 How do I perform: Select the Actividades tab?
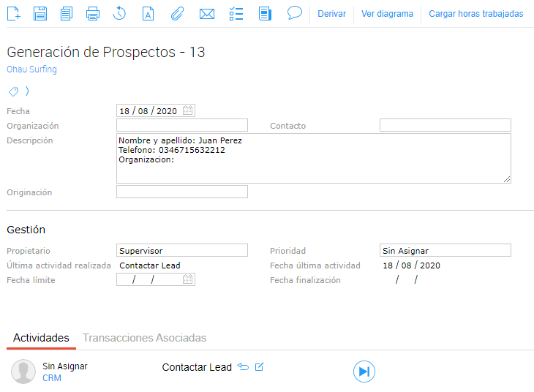[x=41, y=338]
